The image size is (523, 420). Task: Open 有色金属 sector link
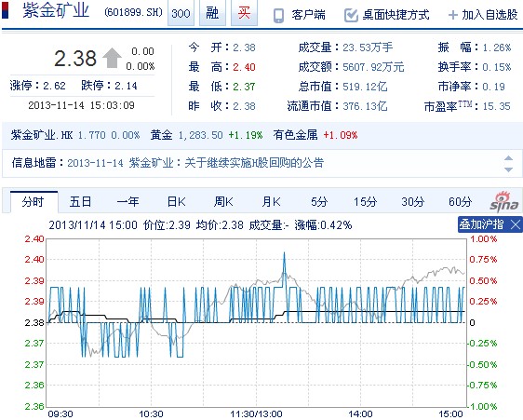pyautogui.click(x=295, y=135)
